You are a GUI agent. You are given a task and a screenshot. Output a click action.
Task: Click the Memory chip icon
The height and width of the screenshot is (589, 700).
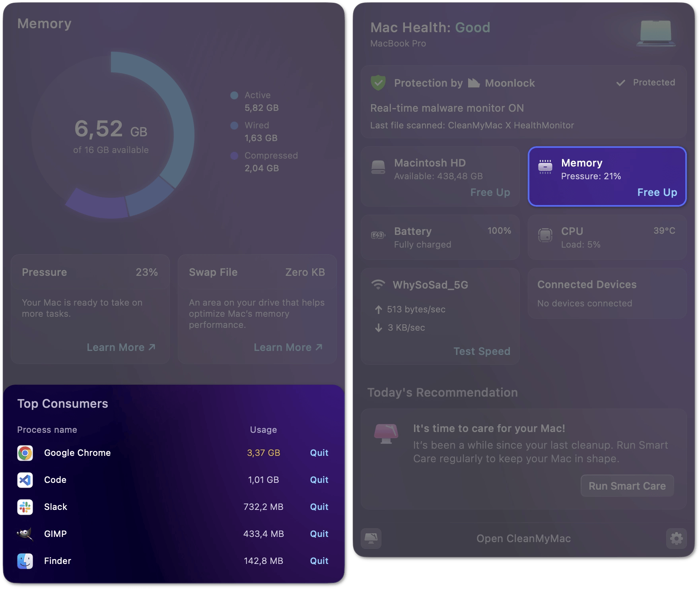point(545,167)
